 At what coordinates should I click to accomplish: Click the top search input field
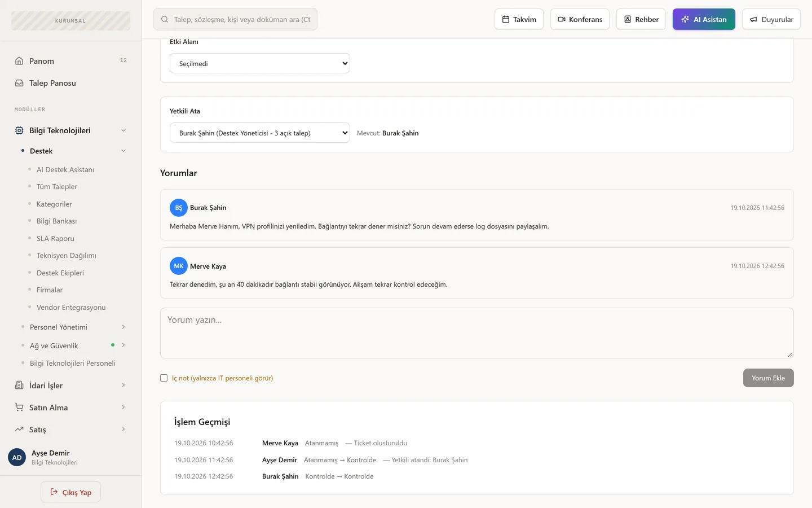pos(235,19)
